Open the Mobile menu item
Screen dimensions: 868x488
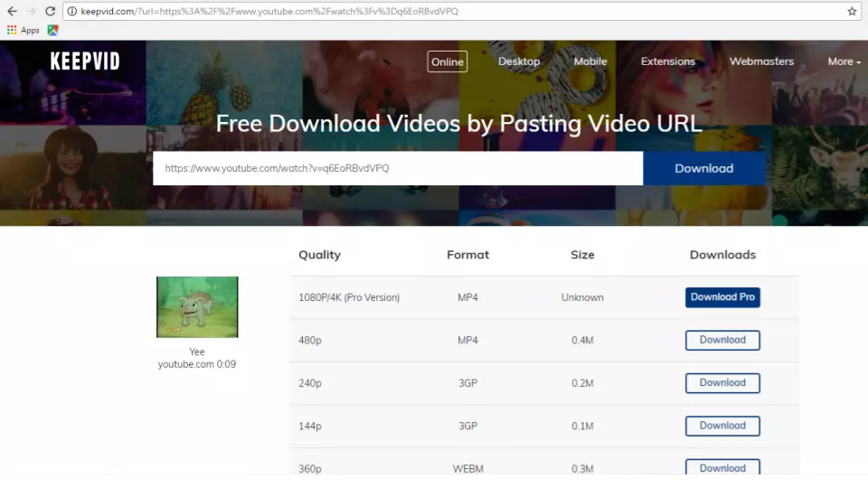590,61
